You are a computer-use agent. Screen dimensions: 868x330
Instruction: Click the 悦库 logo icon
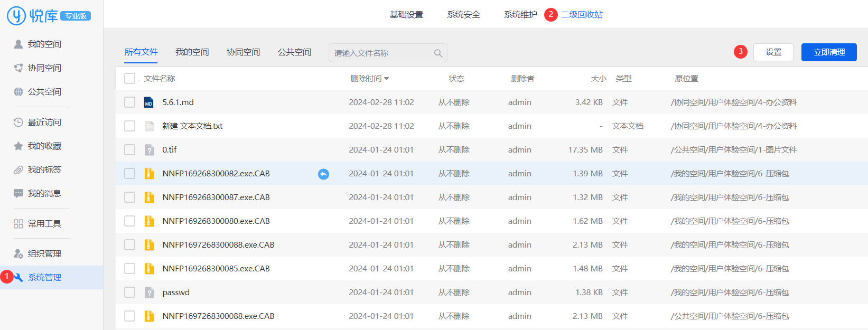pos(16,15)
